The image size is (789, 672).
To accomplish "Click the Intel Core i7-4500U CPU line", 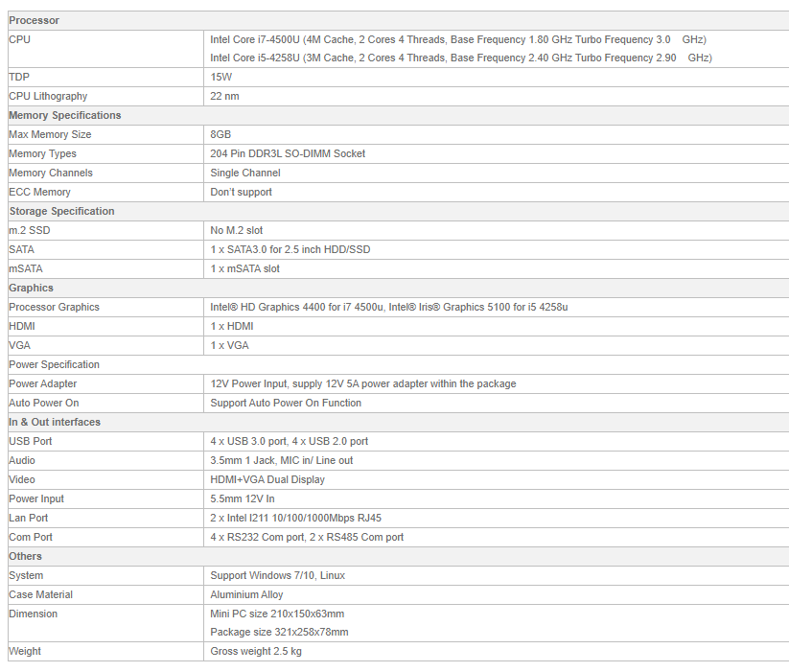I will coord(457,39).
